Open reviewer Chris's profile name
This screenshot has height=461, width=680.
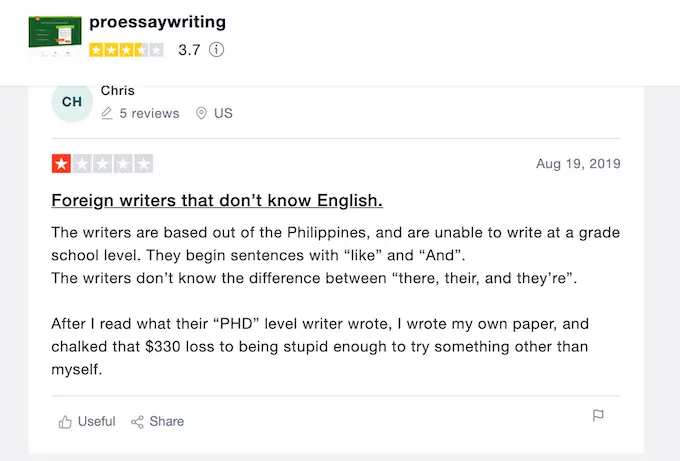pyautogui.click(x=118, y=91)
